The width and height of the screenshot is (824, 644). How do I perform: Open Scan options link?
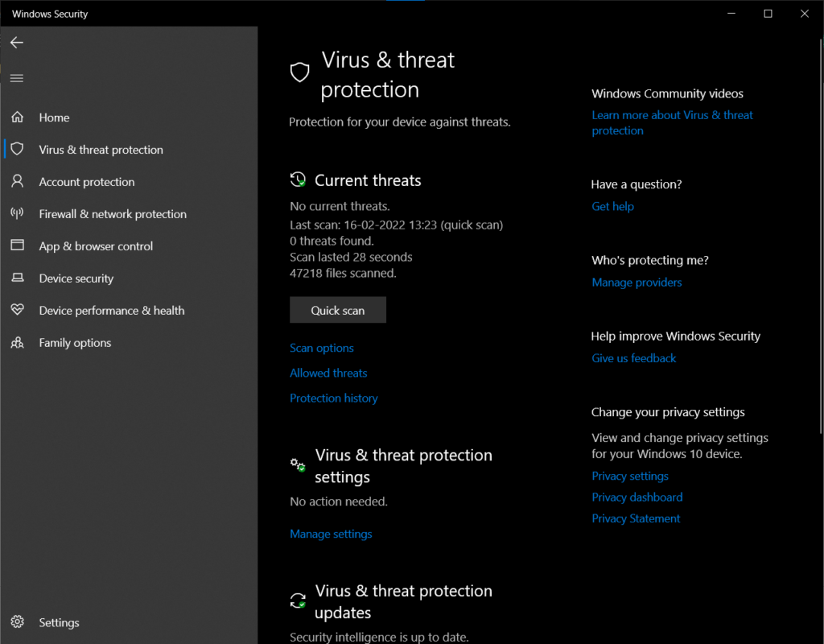[322, 348]
